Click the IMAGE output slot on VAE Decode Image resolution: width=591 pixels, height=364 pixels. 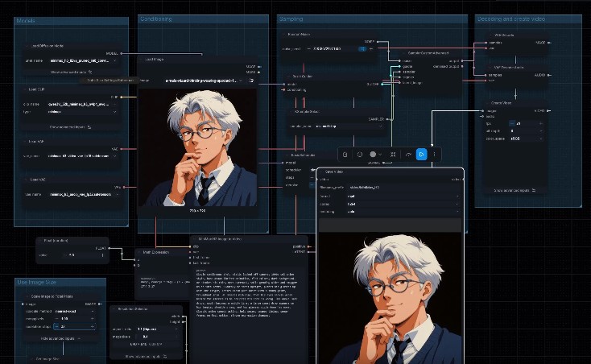point(549,43)
